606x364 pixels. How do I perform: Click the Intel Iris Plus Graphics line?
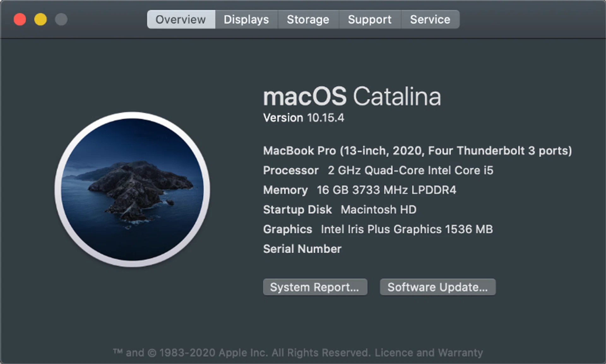(378, 229)
